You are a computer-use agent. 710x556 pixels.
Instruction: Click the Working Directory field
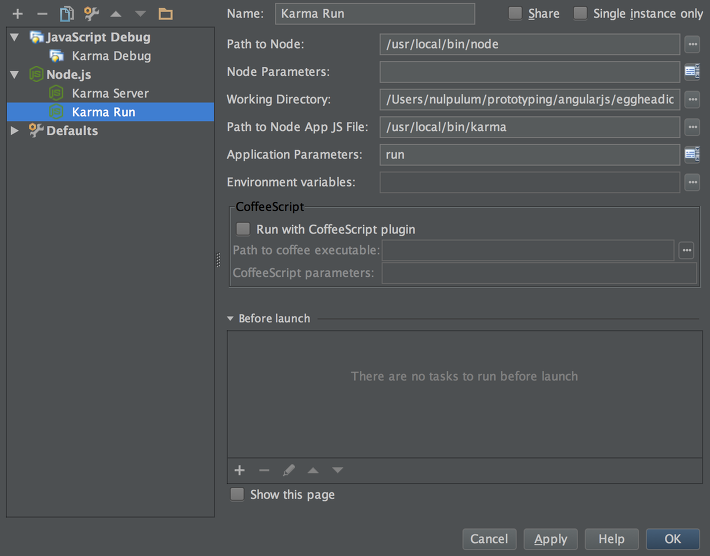click(x=530, y=100)
